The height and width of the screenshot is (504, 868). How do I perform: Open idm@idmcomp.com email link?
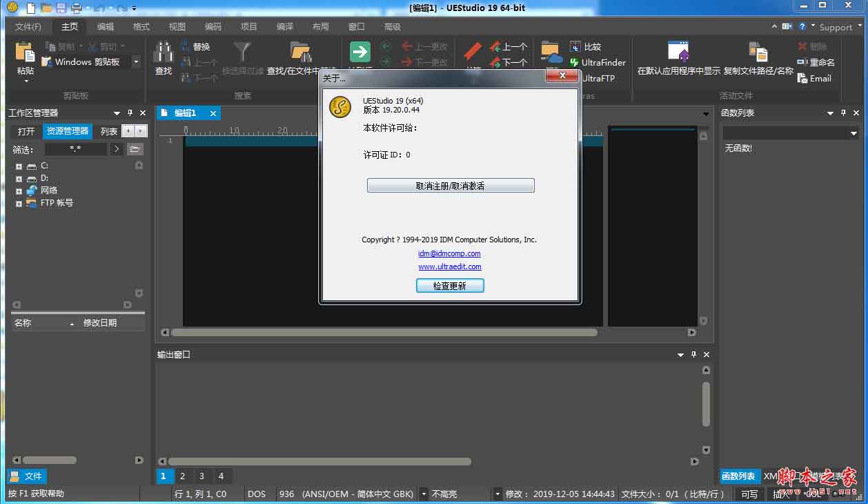[449, 253]
